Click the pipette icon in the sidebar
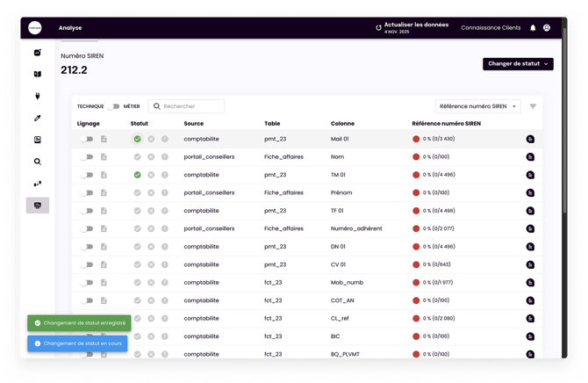The width and height of the screenshot is (588, 383). (x=38, y=119)
